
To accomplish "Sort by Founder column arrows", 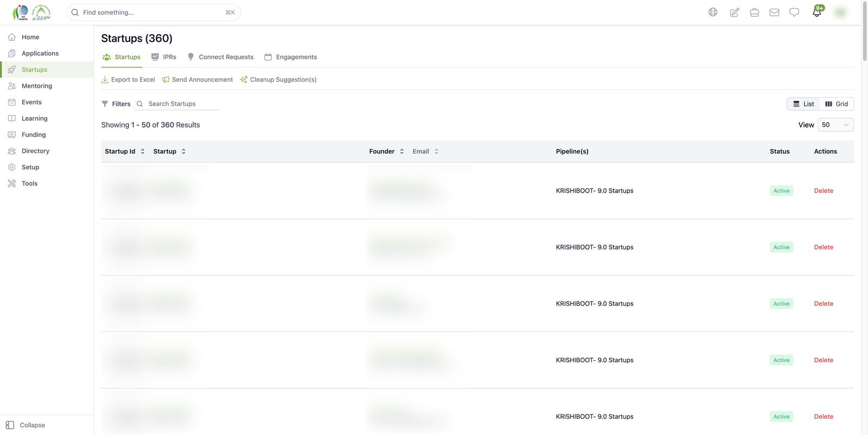I will click(x=402, y=151).
